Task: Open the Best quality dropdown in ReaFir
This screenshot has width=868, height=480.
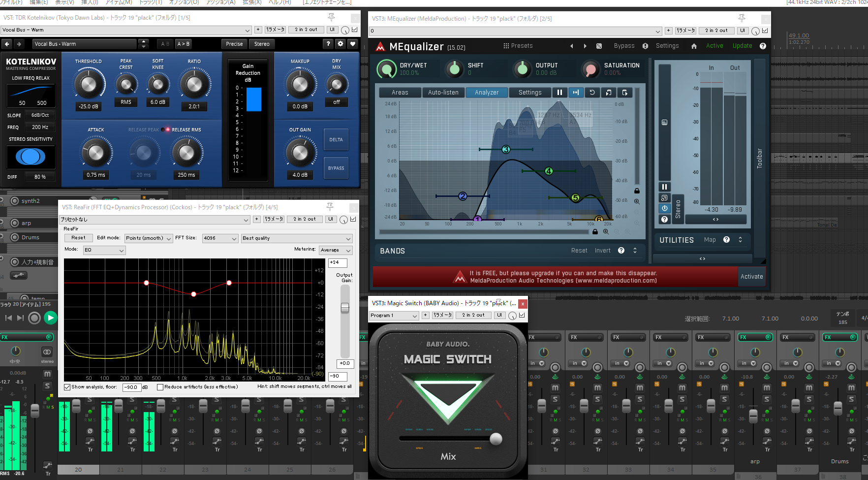Action: click(x=297, y=238)
